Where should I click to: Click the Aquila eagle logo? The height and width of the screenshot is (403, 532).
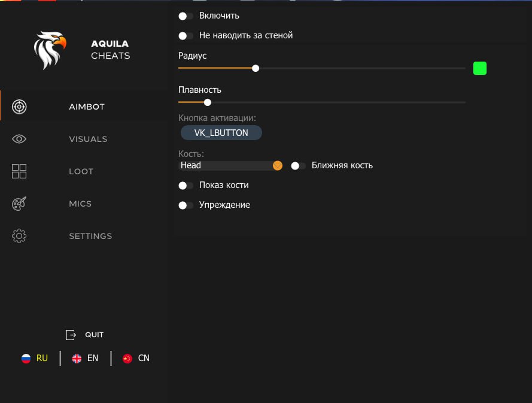coord(50,50)
